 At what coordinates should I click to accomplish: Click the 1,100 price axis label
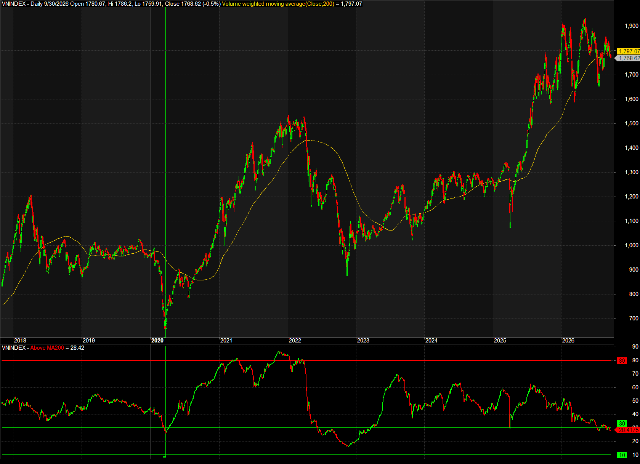[631, 221]
